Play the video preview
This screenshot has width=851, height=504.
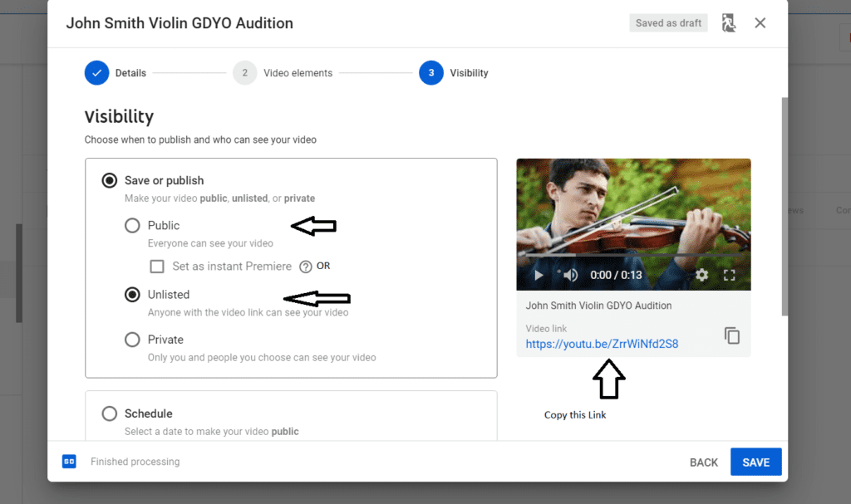coord(539,275)
